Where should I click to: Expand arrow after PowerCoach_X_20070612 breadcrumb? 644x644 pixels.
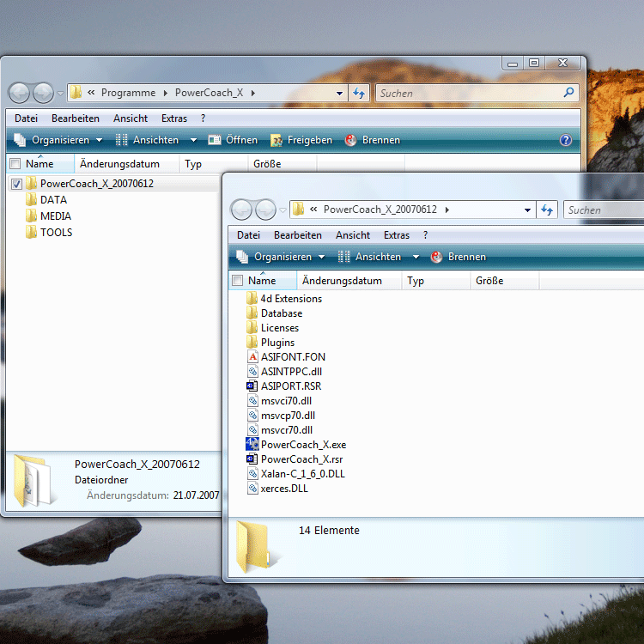(447, 210)
